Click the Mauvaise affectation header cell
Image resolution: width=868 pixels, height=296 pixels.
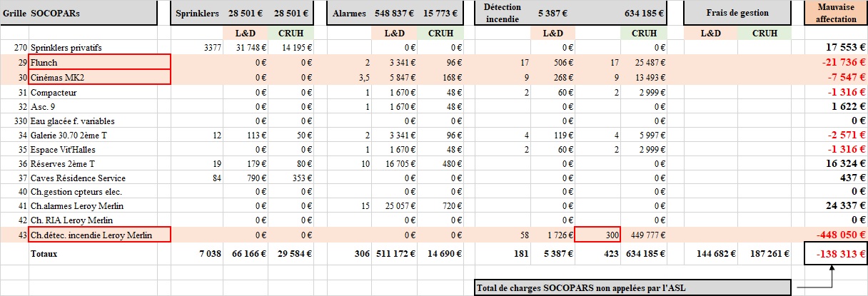coord(836,13)
